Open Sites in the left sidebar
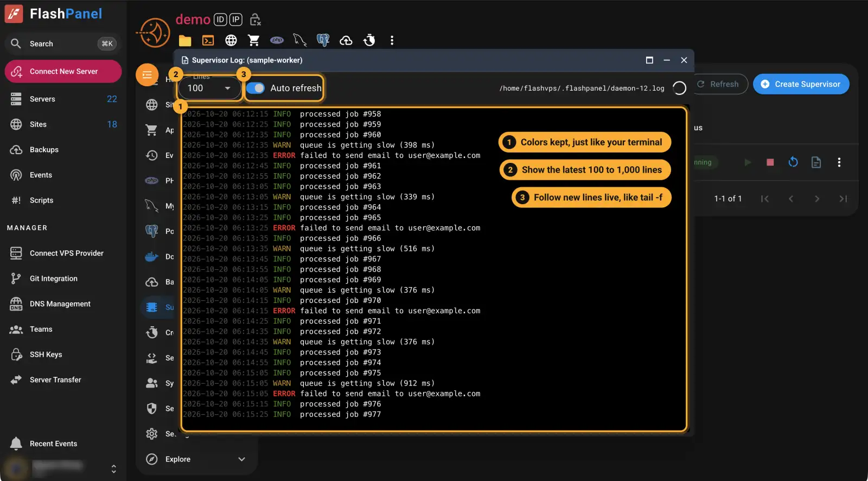This screenshot has width=868, height=481. point(63,124)
